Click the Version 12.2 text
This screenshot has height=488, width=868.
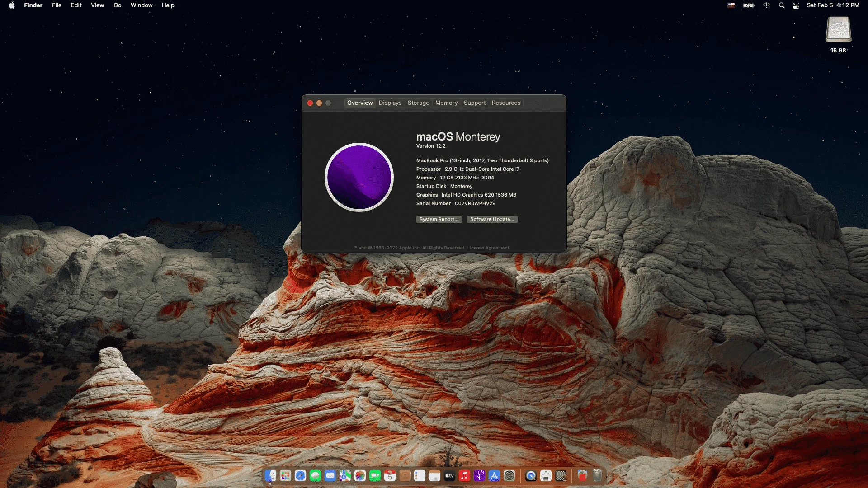tap(431, 146)
